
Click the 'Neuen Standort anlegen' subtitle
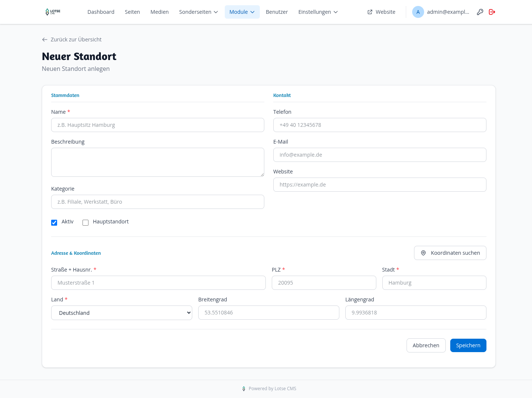[x=76, y=69]
